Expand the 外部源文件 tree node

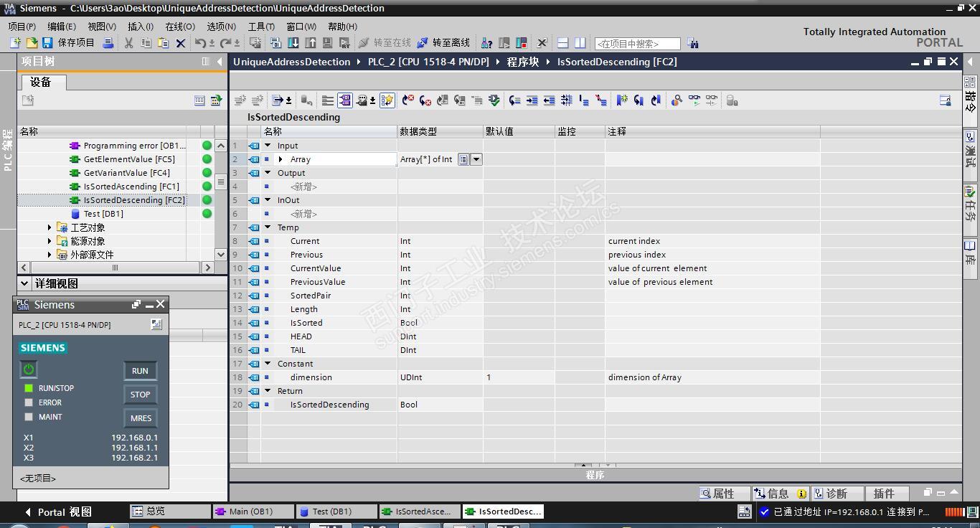point(50,255)
